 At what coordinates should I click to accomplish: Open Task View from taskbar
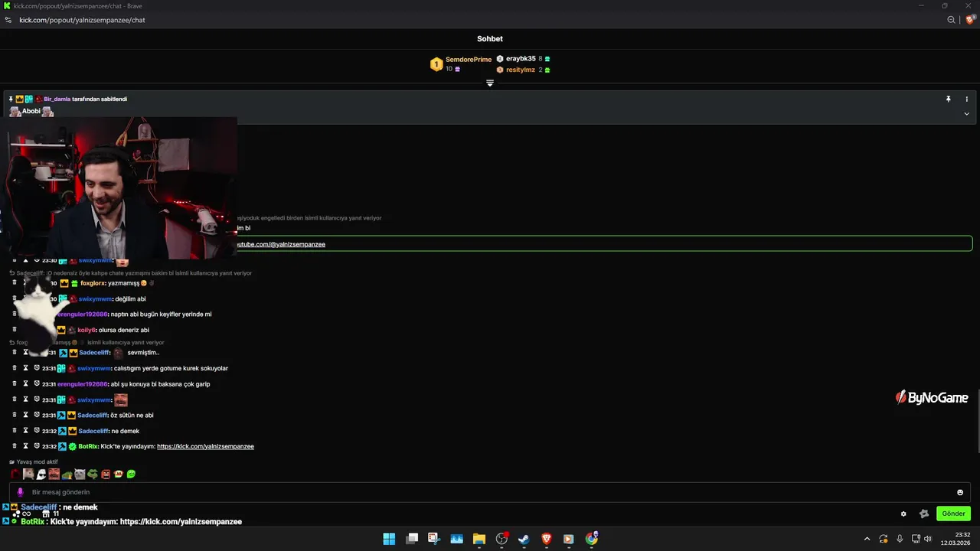coord(412,539)
